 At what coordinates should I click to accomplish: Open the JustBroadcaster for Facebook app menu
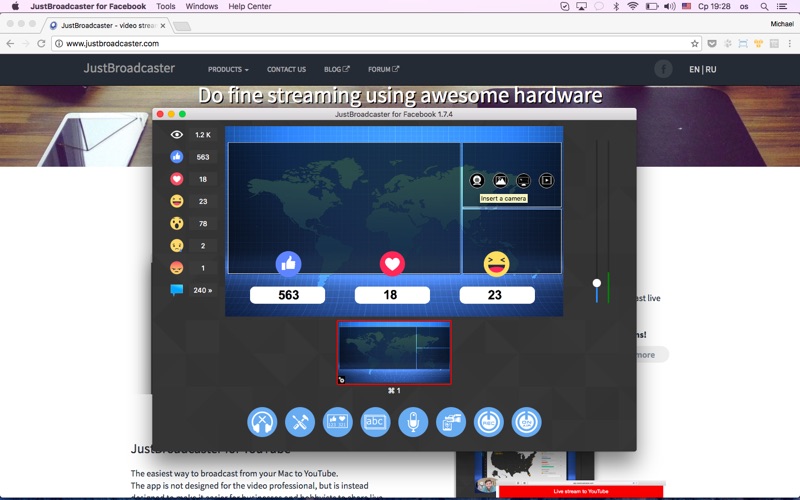pyautogui.click(x=88, y=6)
